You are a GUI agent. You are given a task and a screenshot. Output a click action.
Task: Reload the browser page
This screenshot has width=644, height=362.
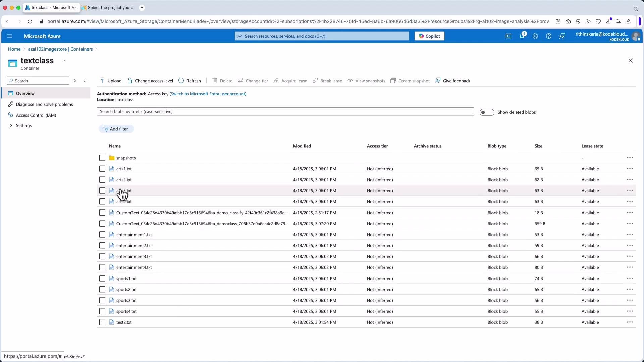coord(30,21)
